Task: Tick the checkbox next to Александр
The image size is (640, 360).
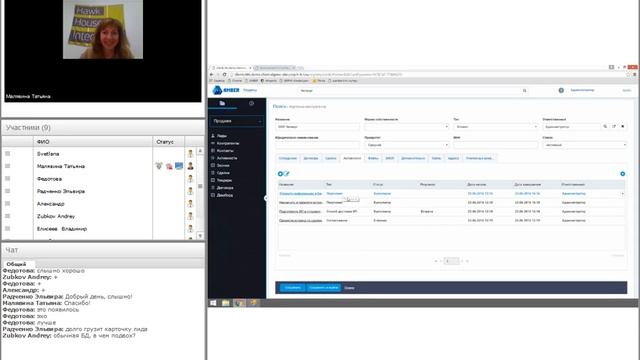Action: click(x=7, y=203)
